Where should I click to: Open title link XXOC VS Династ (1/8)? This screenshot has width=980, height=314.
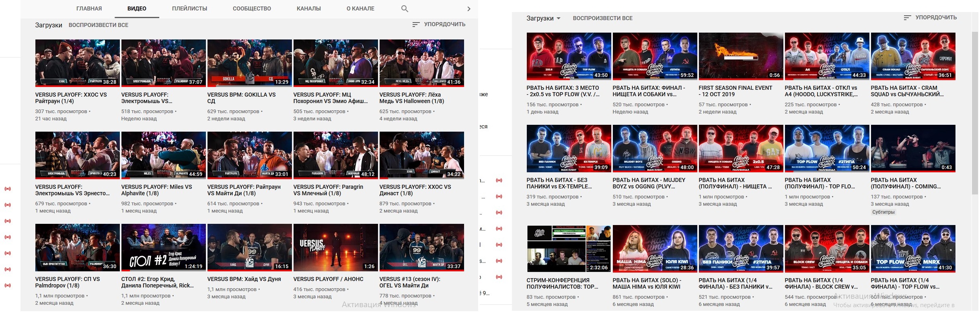click(415, 190)
